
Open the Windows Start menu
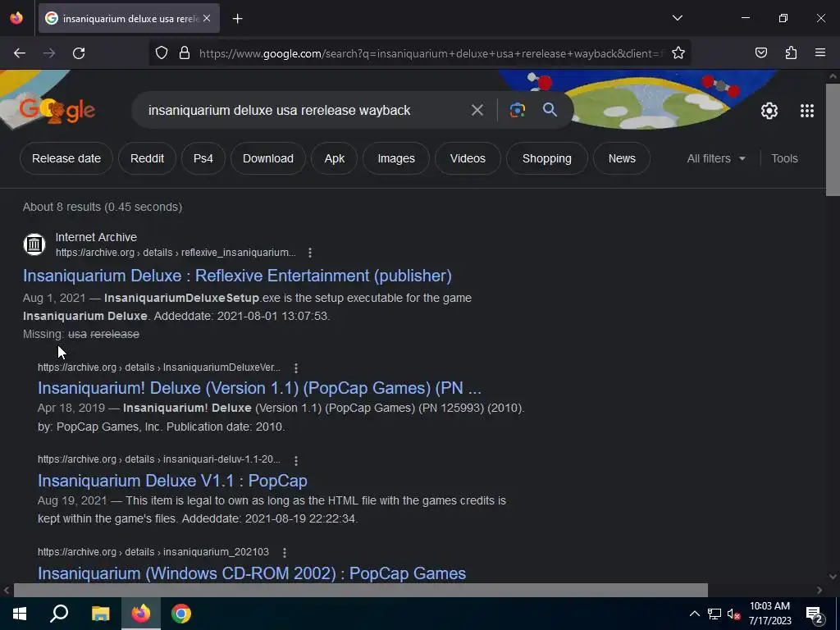(20, 614)
